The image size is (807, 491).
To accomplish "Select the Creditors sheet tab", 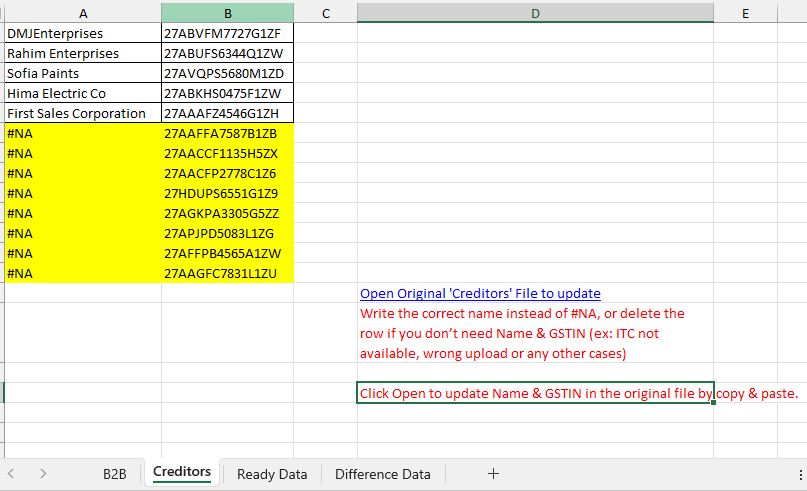I will pyautogui.click(x=182, y=472).
